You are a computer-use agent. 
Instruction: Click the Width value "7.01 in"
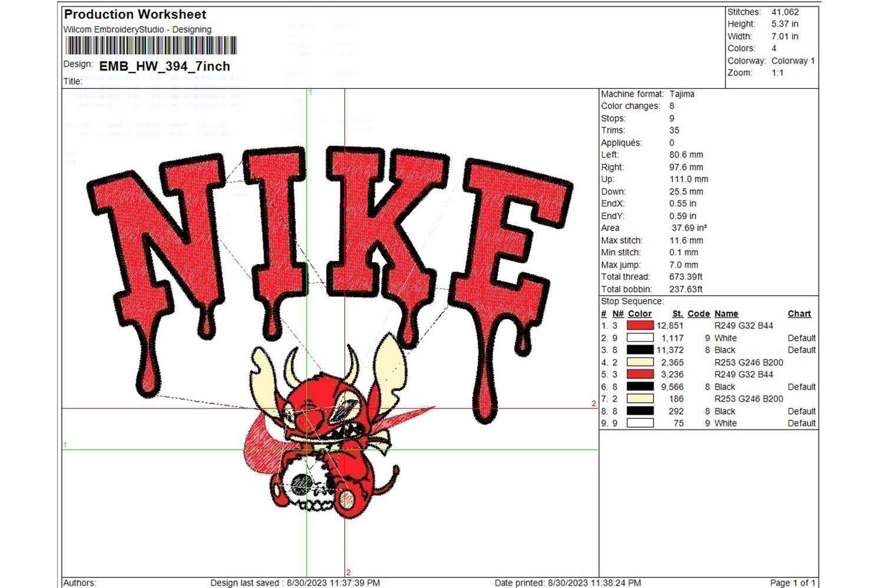coord(785,37)
